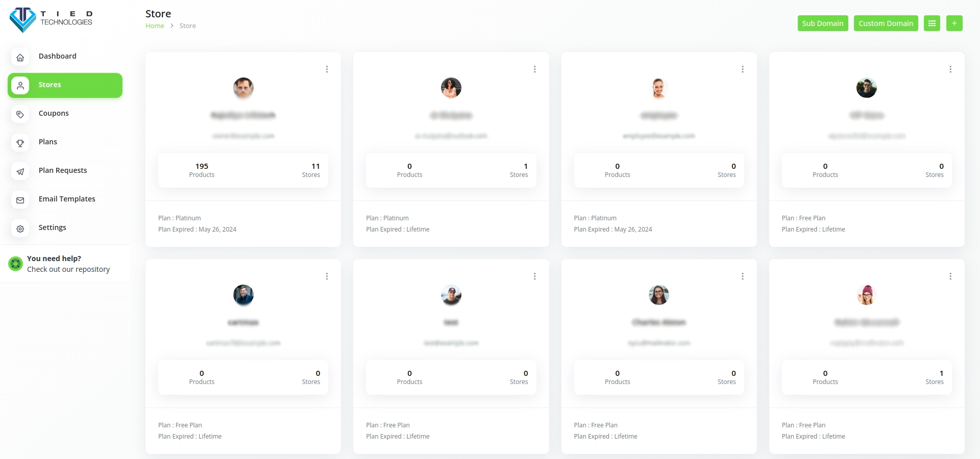The width and height of the screenshot is (980, 459).
Task: Open the three-dot menu on the top-right store card
Action: point(950,69)
